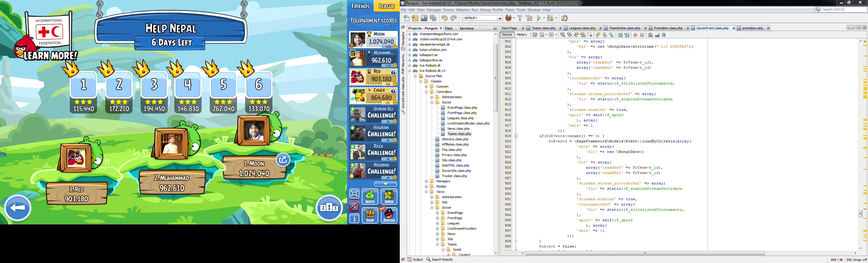The width and height of the screenshot is (868, 263).
Task: Expand the Managers folder in the tree
Action: tap(426, 181)
